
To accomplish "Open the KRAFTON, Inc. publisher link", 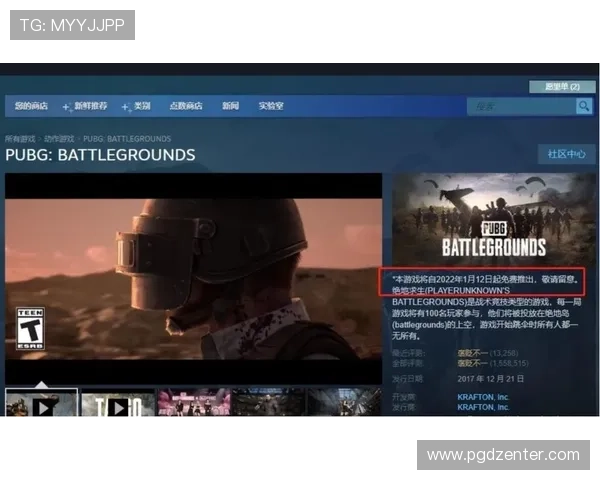I will [483, 407].
